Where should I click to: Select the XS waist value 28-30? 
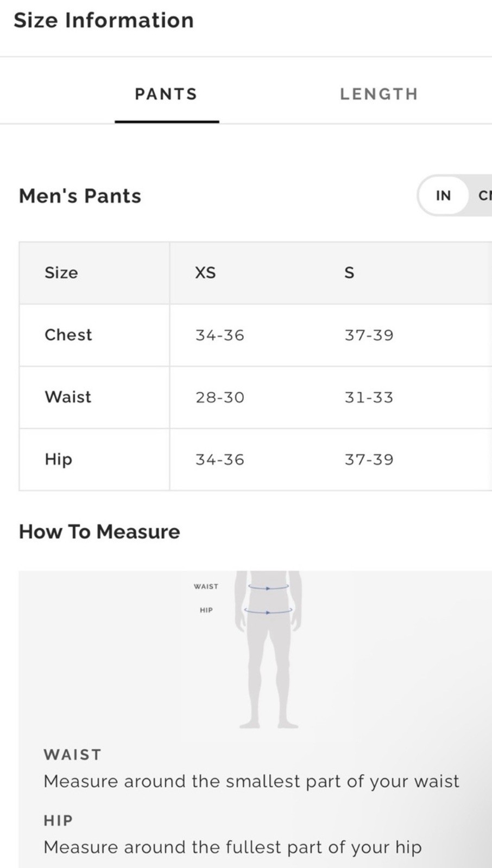pos(220,397)
